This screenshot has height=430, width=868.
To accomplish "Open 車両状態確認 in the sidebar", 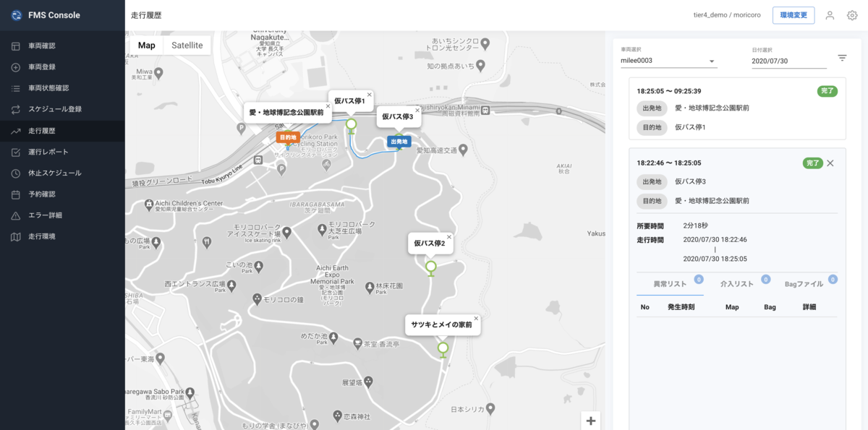I will point(62,88).
